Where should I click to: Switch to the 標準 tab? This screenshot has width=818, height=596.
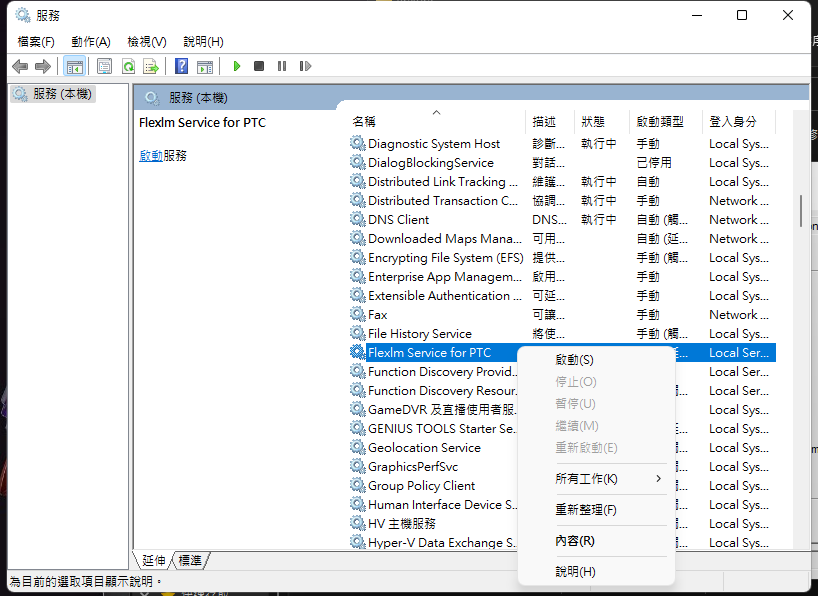(x=191, y=560)
